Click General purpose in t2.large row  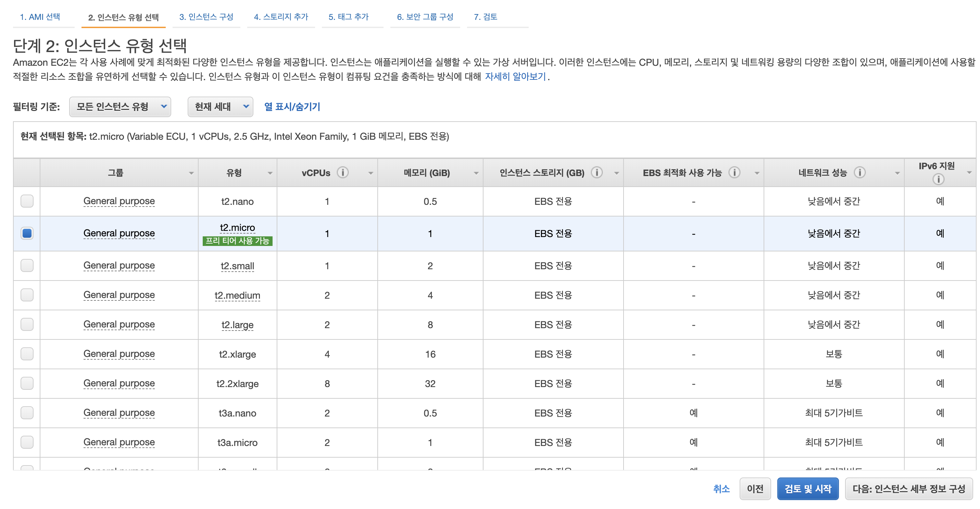point(119,324)
